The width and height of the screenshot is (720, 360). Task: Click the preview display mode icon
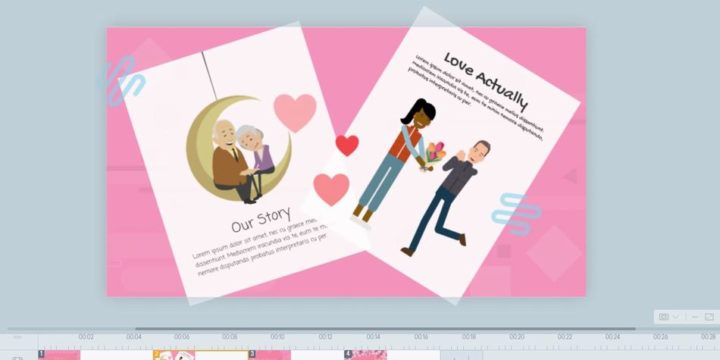coord(664,317)
